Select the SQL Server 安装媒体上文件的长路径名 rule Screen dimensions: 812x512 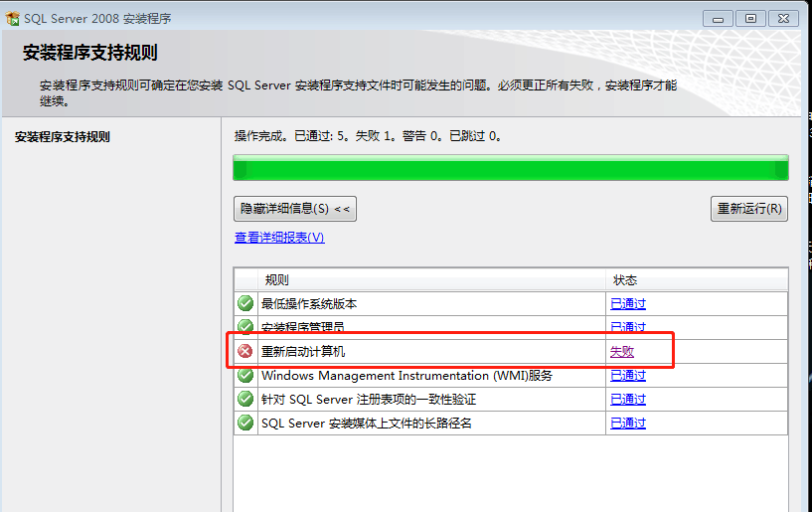[x=367, y=423]
